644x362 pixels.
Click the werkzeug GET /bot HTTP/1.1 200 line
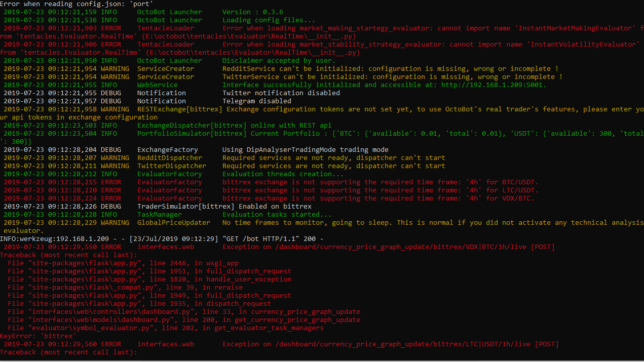pos(162,238)
